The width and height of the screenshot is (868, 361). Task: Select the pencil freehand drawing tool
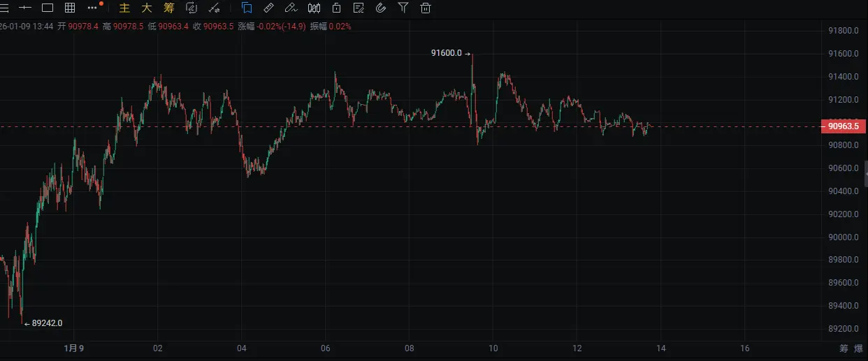tap(291, 8)
